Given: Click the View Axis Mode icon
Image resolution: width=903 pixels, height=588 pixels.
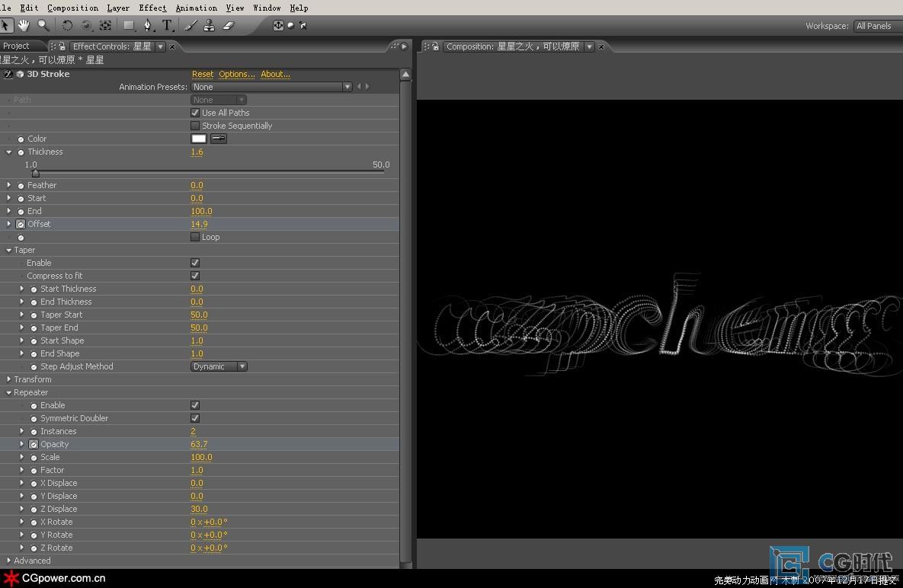Looking at the screenshot, I should pos(303,25).
